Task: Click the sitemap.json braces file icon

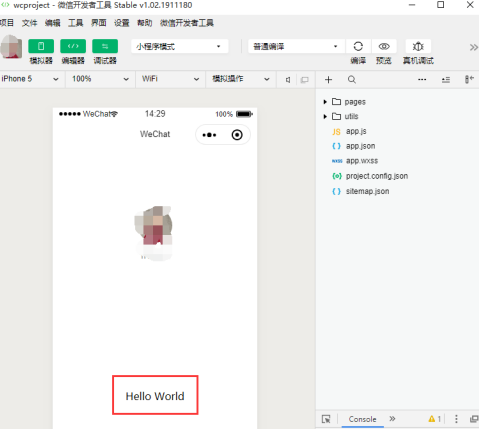Action: pos(337,191)
